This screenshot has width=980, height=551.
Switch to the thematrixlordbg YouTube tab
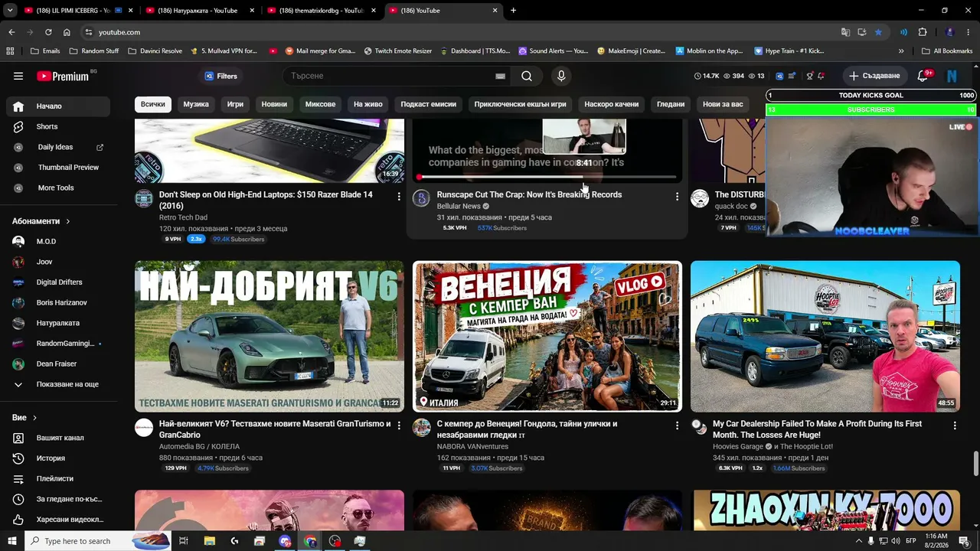[x=321, y=11]
